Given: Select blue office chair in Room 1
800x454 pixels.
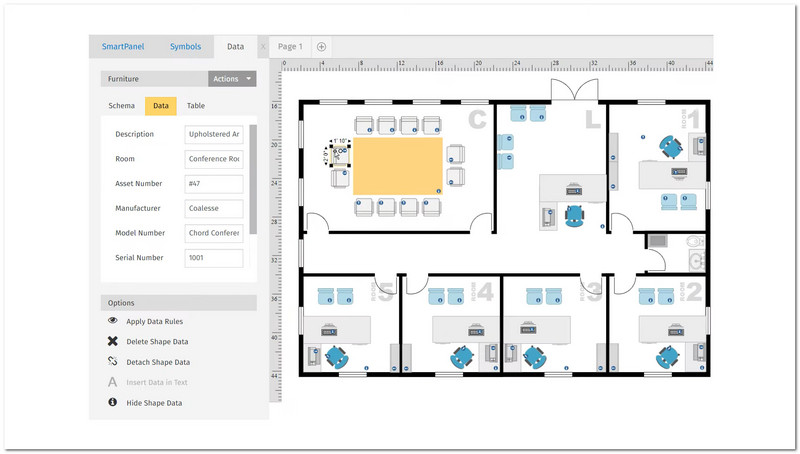Looking at the screenshot, I should point(670,147).
